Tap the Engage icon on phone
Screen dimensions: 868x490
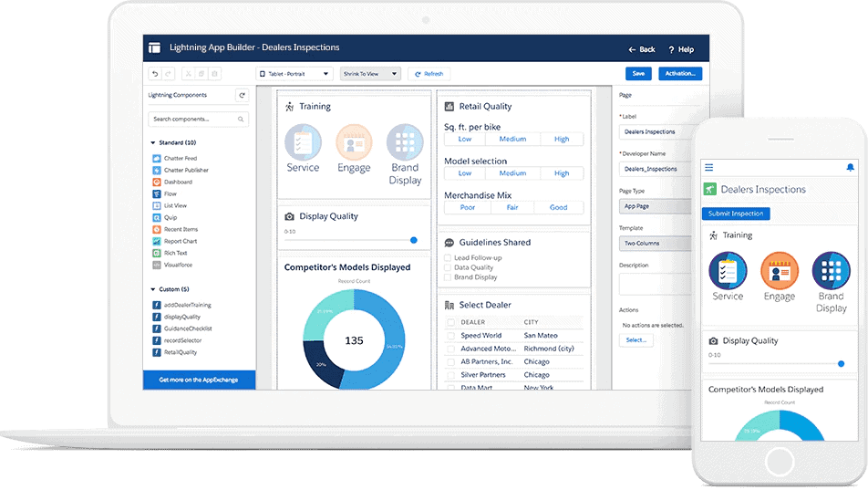[780, 270]
